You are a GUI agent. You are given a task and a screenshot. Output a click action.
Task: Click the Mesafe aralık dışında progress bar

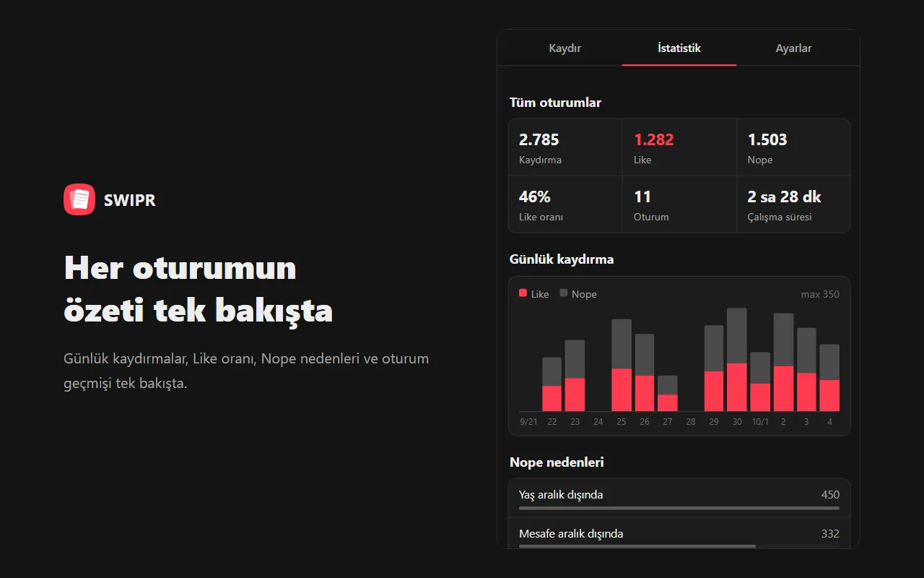(679, 546)
